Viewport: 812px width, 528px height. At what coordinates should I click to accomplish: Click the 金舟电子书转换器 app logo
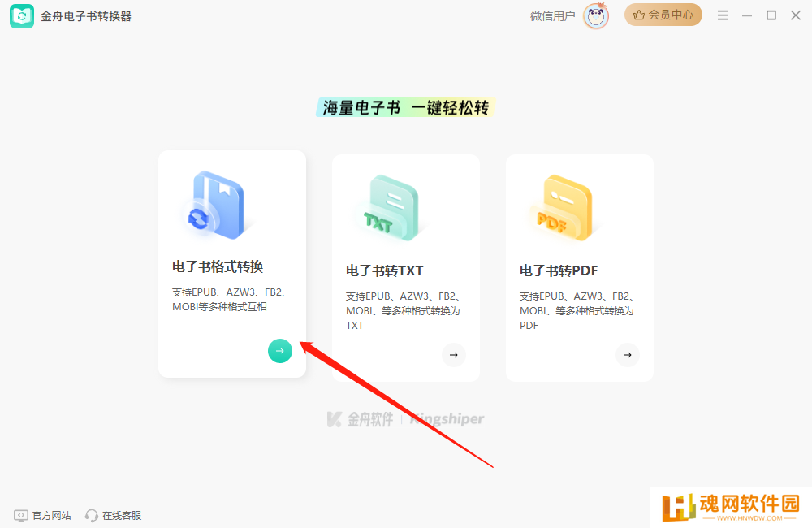pyautogui.click(x=22, y=16)
